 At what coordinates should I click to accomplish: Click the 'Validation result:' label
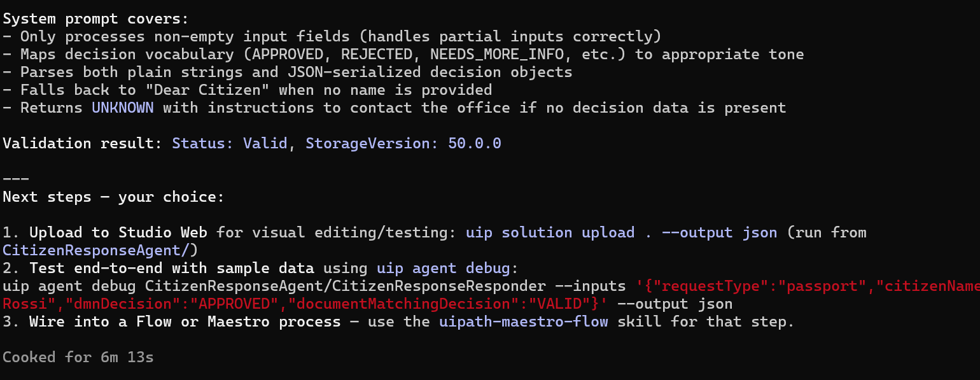[83, 143]
